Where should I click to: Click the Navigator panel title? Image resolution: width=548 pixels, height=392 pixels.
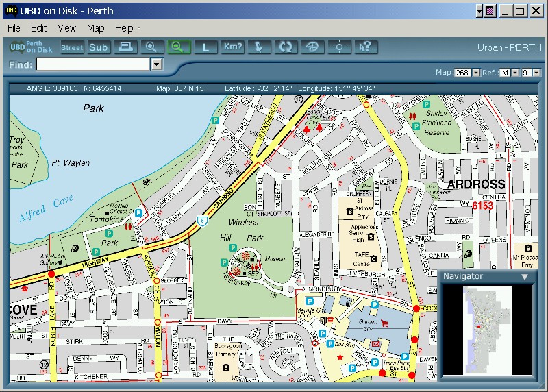[x=463, y=276]
